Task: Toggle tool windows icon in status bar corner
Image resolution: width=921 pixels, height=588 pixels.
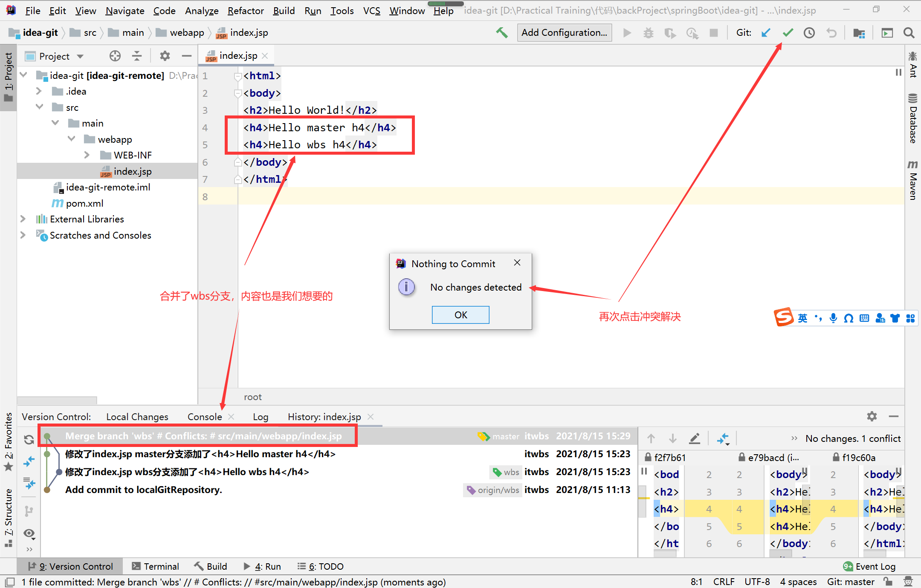Action: click(10, 582)
